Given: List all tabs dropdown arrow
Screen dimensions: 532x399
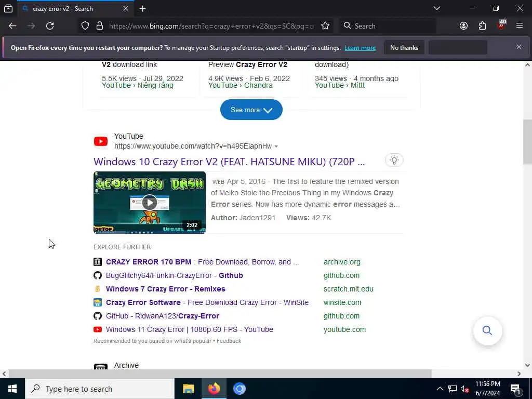Looking at the screenshot, I should pos(437,8).
